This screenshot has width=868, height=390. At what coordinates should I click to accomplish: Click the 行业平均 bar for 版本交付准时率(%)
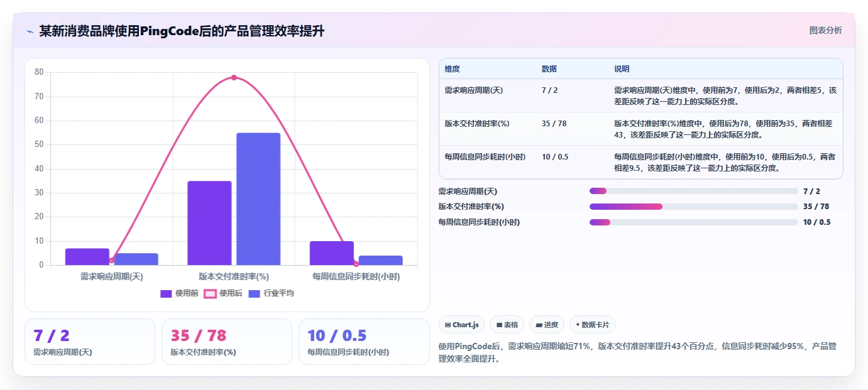(258, 199)
